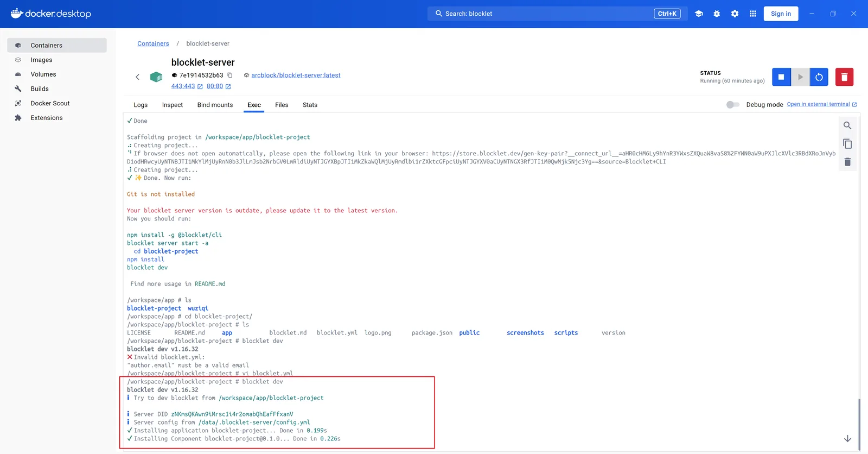Open the Learning Center graduation cap icon
The image size is (868, 454).
[699, 14]
